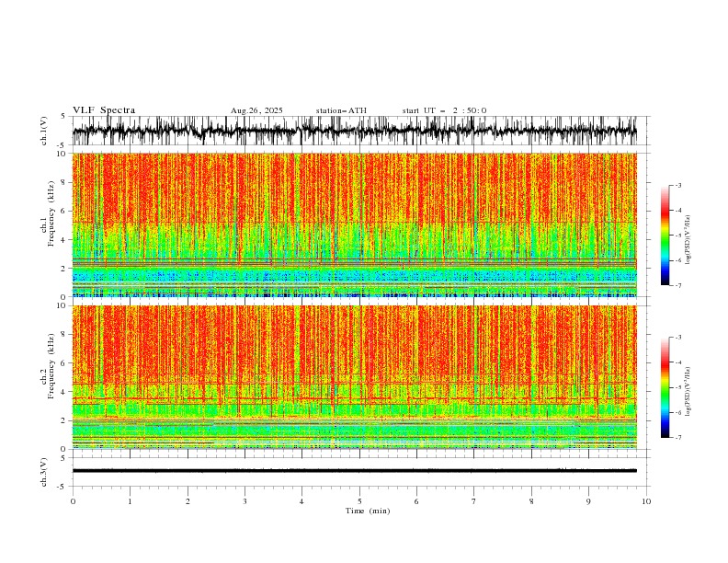Click the time axis tick '2'
Screen dimensions: 728x563
tap(188, 501)
